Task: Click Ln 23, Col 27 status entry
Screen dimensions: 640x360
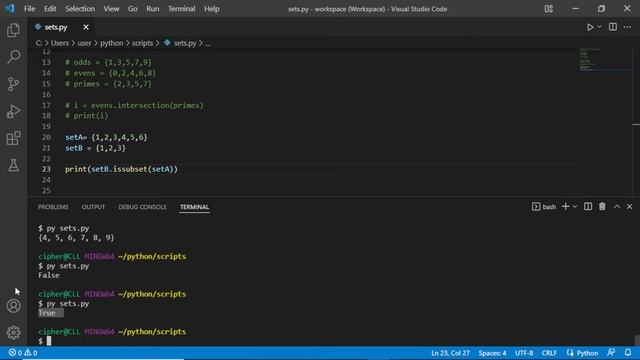Action: [x=450, y=353]
